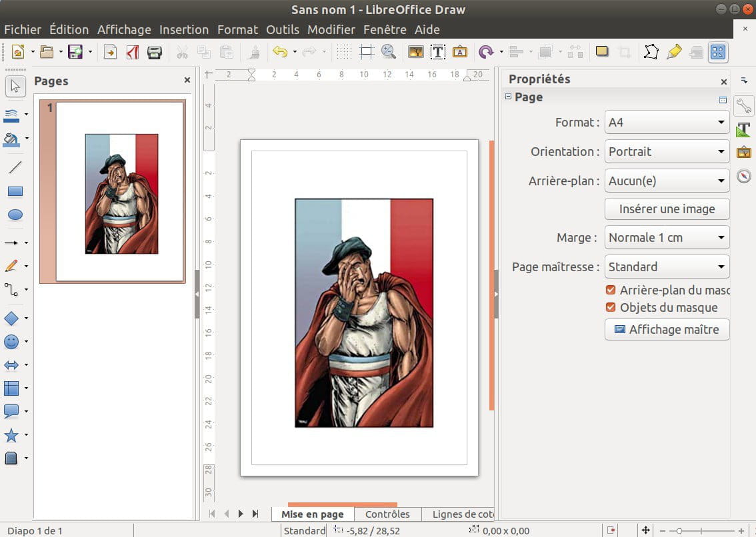Open the Affichage menu

124,29
